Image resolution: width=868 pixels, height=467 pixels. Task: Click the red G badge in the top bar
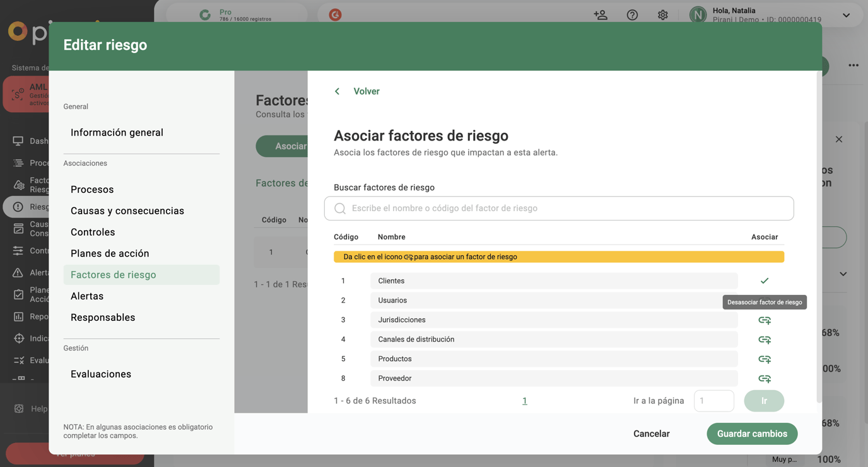tap(335, 14)
